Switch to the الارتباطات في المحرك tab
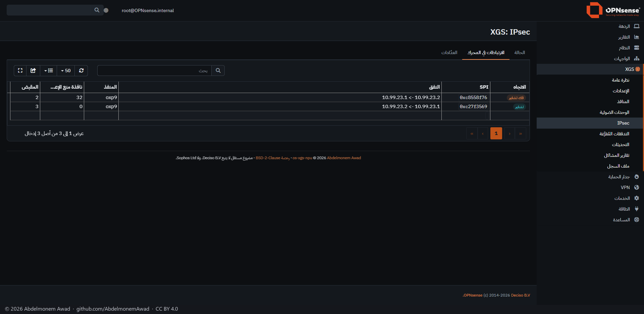644x314 pixels. [486, 52]
